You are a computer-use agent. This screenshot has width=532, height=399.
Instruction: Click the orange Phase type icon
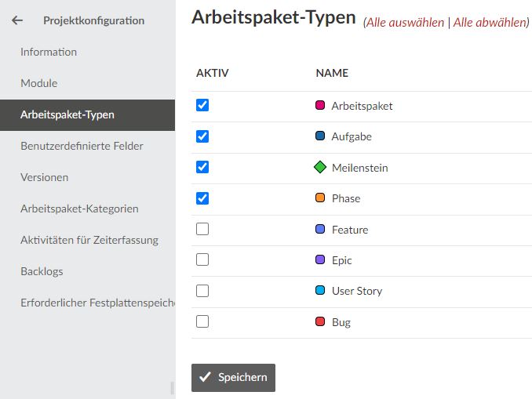(x=319, y=198)
